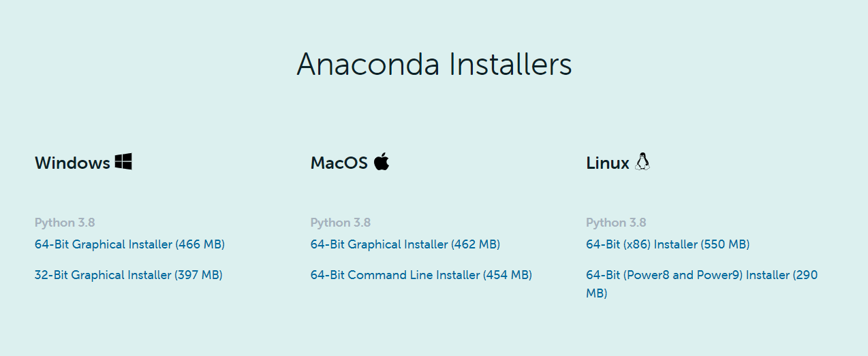Image resolution: width=868 pixels, height=356 pixels.
Task: Click the Apple logo next to MacOS
Action: click(x=382, y=161)
